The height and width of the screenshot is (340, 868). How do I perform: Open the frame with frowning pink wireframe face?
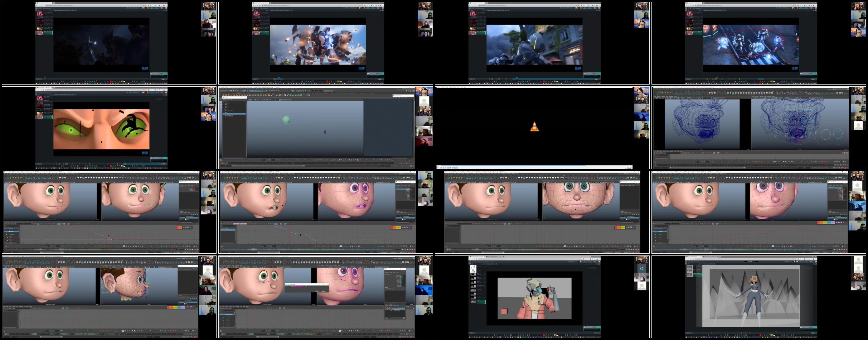(759, 212)
